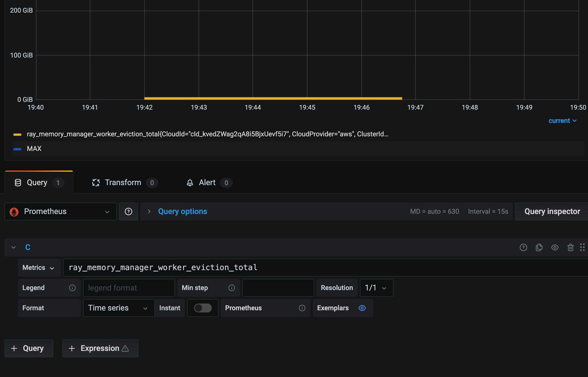Add a new Query
588x377 pixels.
click(x=29, y=348)
